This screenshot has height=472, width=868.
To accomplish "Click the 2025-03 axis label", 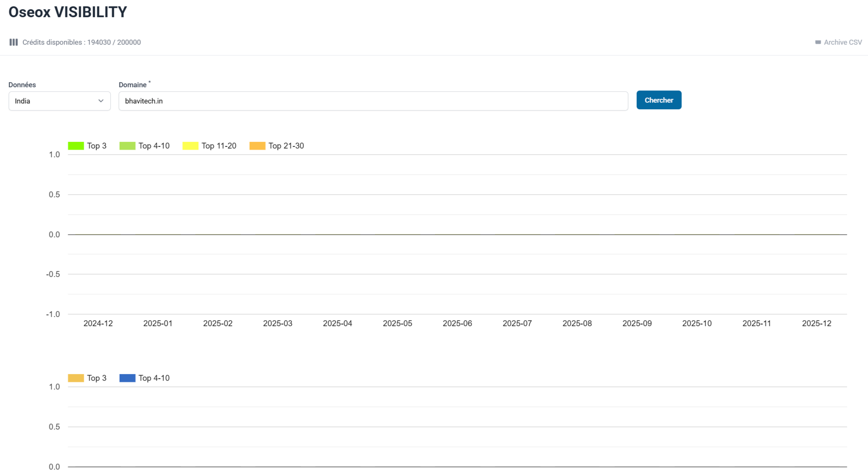I will [278, 324].
